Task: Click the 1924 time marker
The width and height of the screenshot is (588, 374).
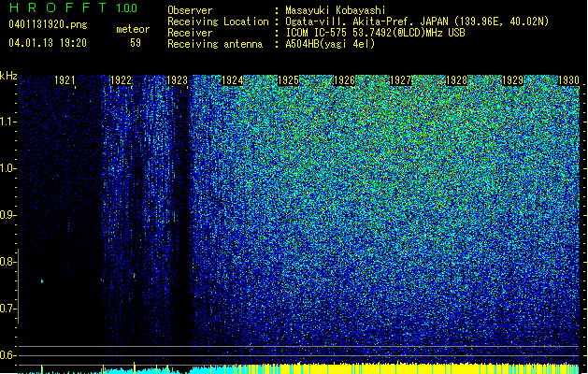Action: point(233,80)
